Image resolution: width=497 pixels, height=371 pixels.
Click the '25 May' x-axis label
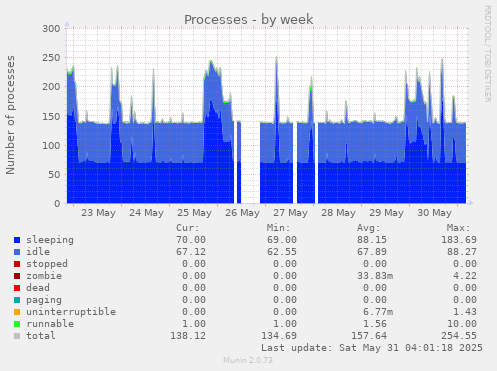pyautogui.click(x=194, y=213)
